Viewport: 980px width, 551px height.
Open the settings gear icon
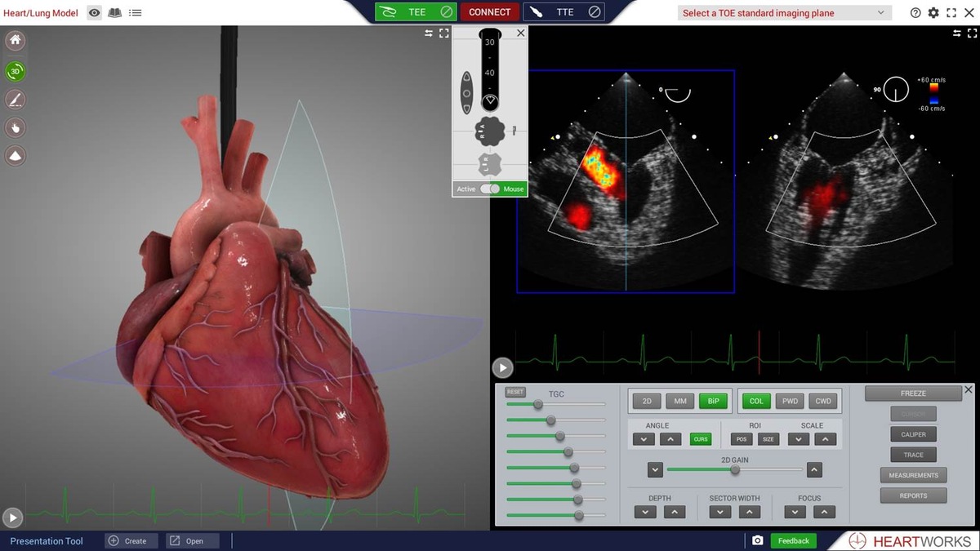(933, 12)
